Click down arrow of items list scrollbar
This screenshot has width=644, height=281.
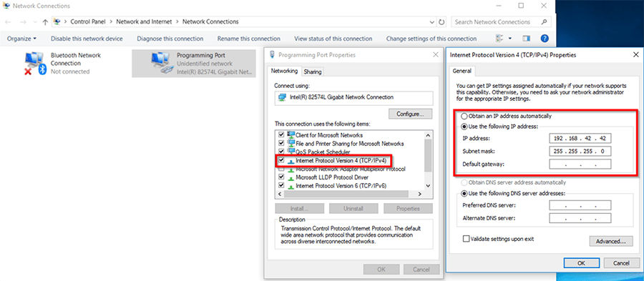click(x=429, y=185)
